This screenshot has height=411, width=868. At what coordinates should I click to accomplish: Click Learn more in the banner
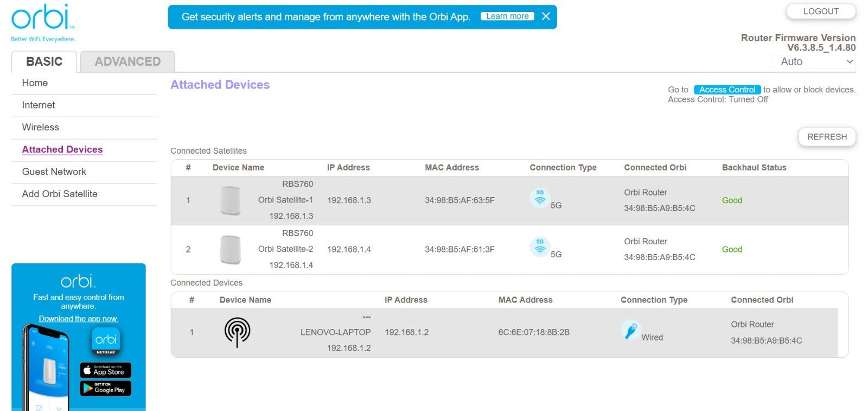[507, 16]
